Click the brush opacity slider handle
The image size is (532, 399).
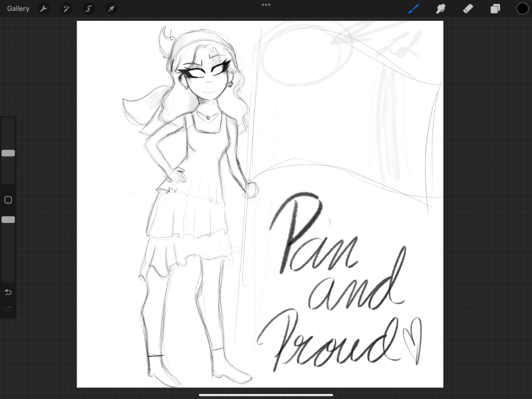(8, 219)
